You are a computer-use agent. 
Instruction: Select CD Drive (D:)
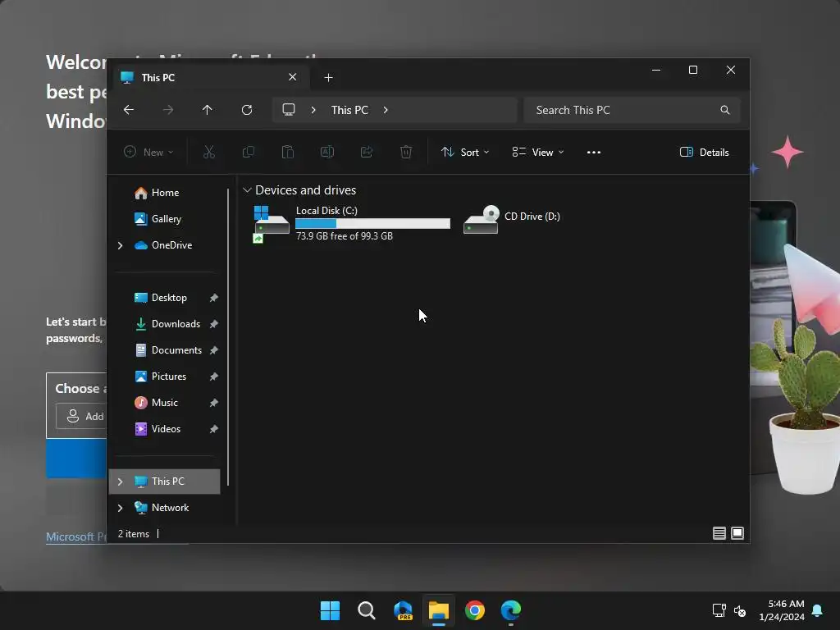(512, 219)
